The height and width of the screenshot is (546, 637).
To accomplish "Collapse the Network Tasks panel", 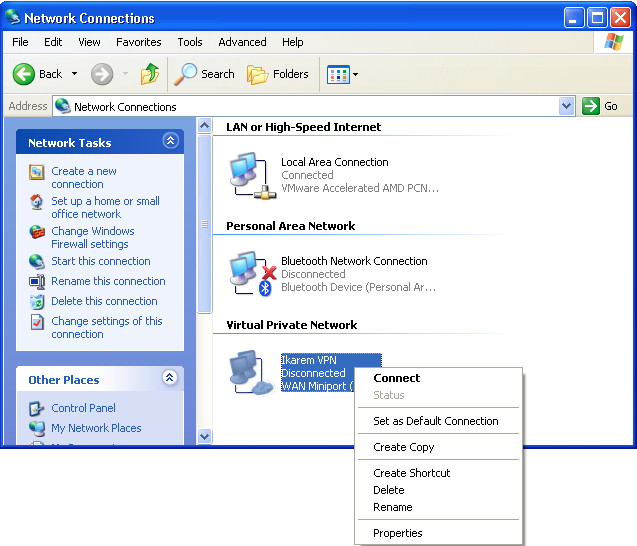I will [171, 141].
